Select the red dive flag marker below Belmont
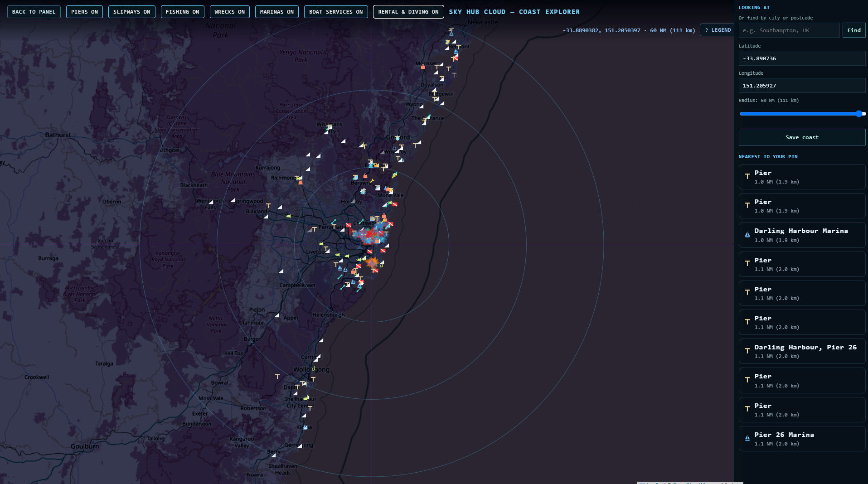Viewport: 868px width, 484px height. [x=456, y=58]
